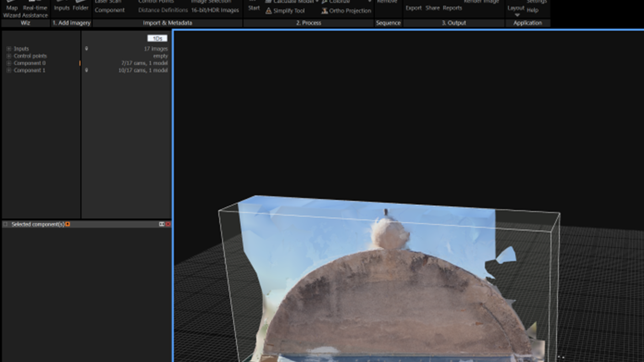Image resolution: width=644 pixels, height=362 pixels.
Task: Launch Real-time Assistance
Action: pos(35,8)
